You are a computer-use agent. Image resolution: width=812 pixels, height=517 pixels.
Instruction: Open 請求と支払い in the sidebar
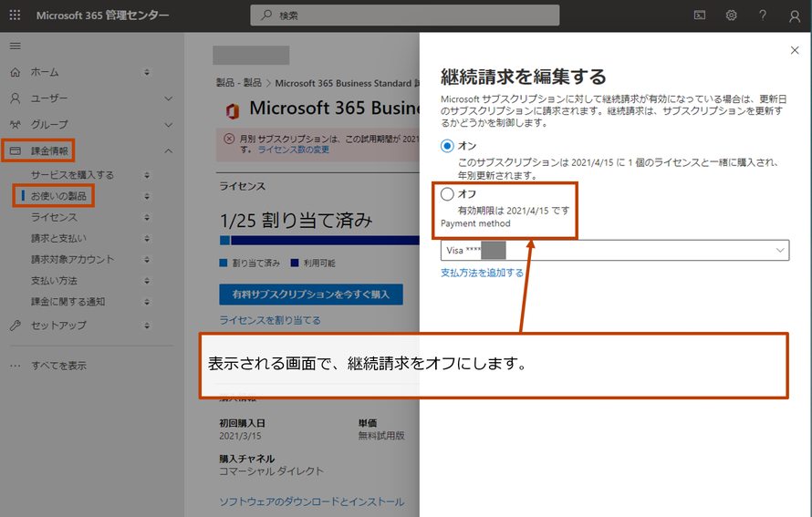60,238
